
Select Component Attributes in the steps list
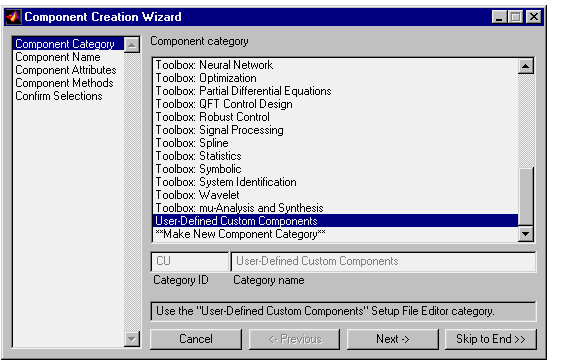pos(68,70)
